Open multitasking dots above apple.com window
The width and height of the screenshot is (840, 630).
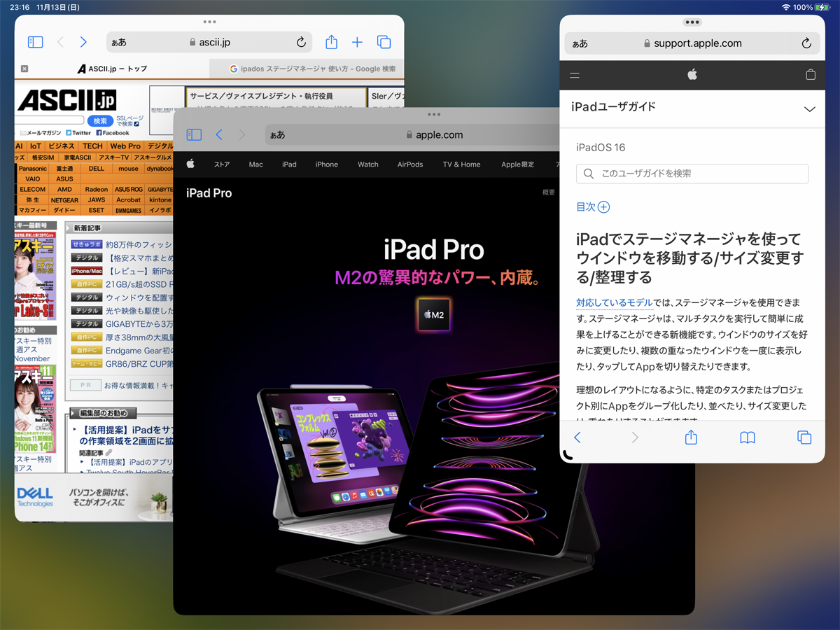pos(433,113)
